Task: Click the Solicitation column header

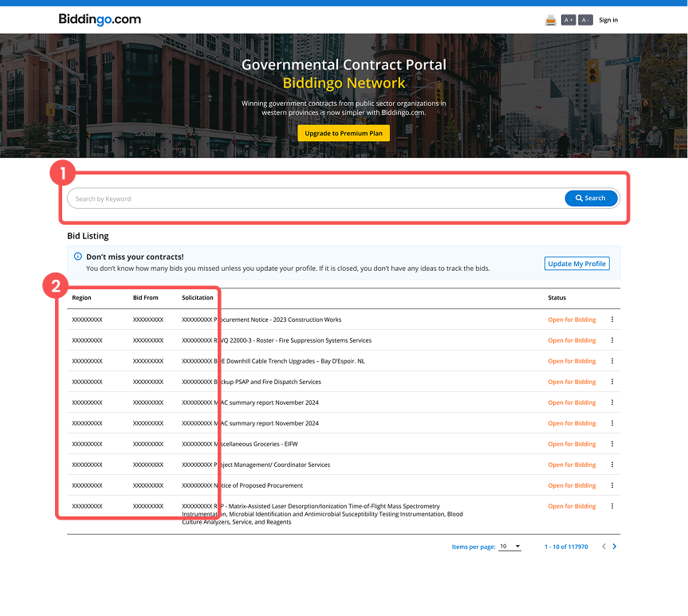Action: (x=198, y=297)
